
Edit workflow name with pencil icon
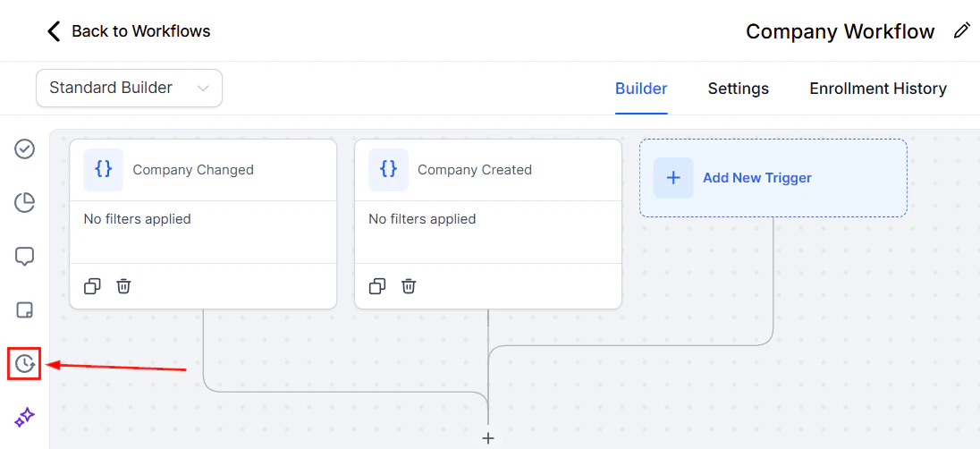[x=962, y=31]
